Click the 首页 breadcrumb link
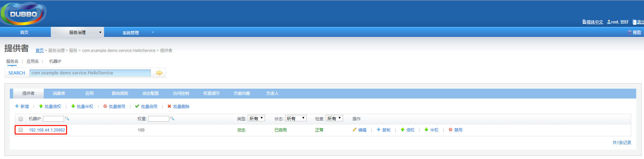This screenshot has width=644, height=159. [40, 51]
